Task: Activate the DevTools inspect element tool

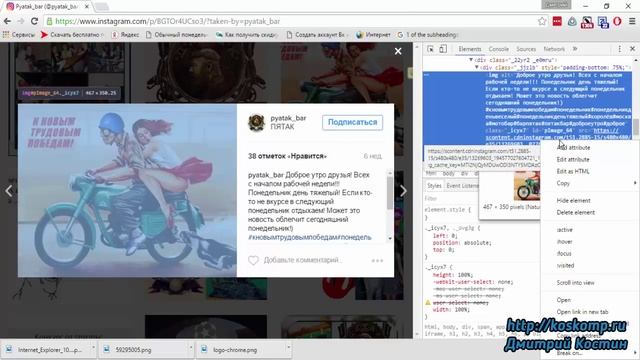Action: pyautogui.click(x=430, y=49)
